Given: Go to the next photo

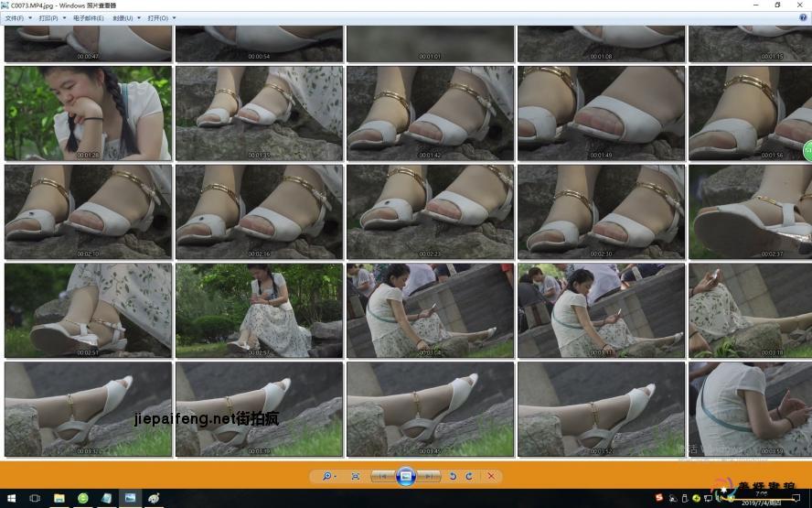Looking at the screenshot, I should (x=429, y=476).
